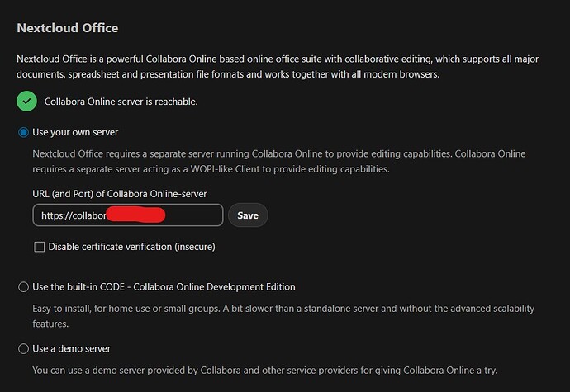Click the 'Collabora Online server is reachable.' status text
Viewport: 570px width, 392px height.
121,102
